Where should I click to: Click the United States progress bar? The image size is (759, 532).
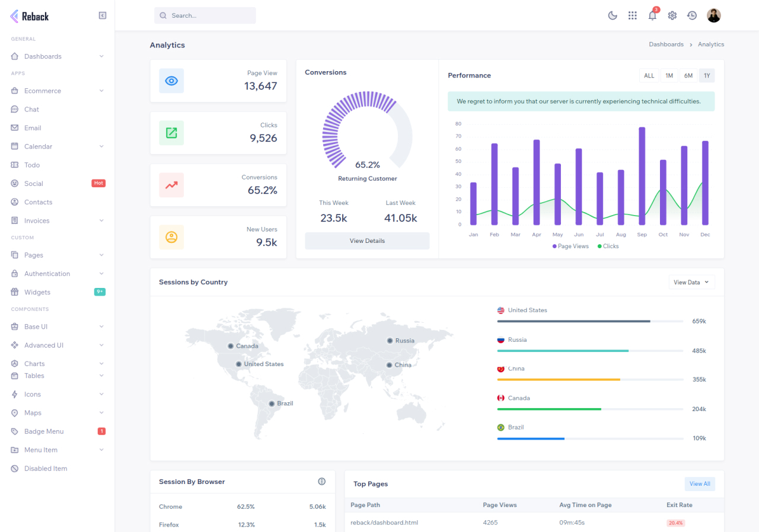coord(590,321)
